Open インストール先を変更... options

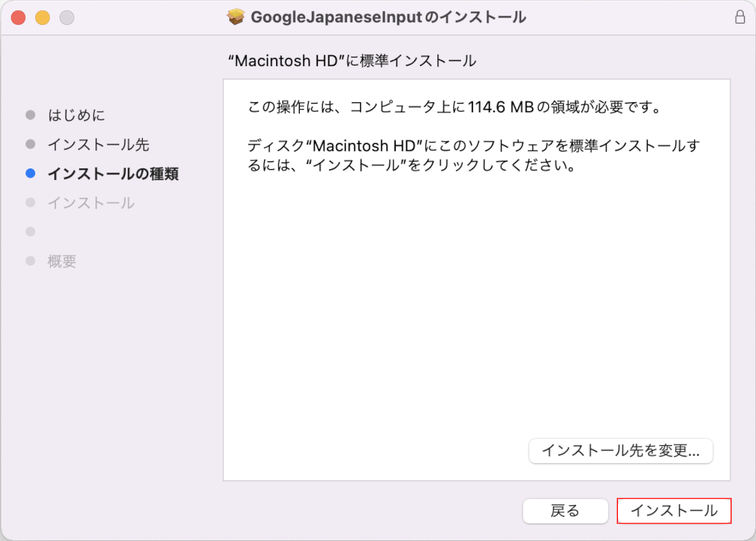coord(621,451)
